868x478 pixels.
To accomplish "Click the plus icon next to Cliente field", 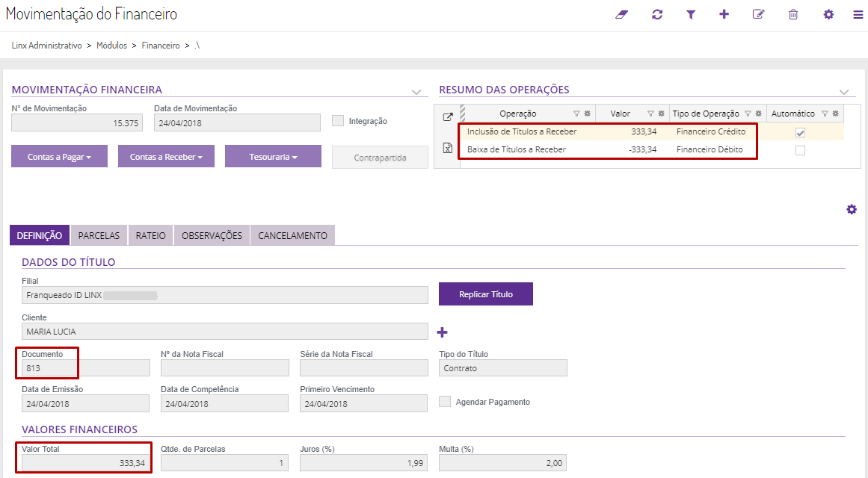I will [x=442, y=332].
